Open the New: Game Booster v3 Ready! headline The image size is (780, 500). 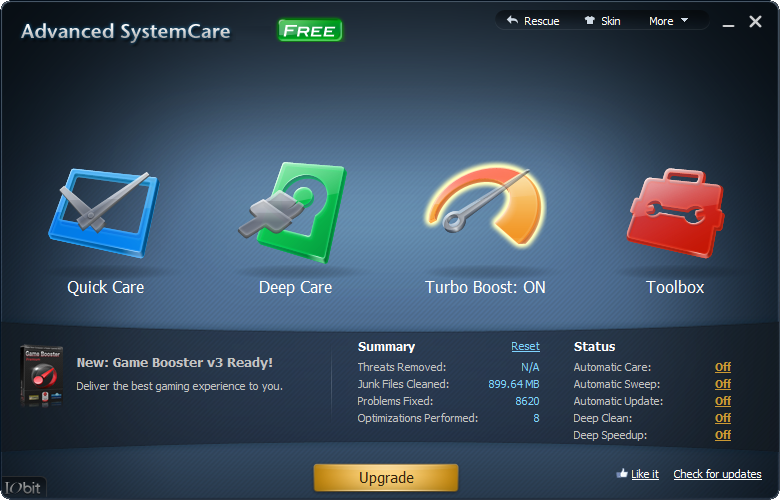[x=175, y=363]
